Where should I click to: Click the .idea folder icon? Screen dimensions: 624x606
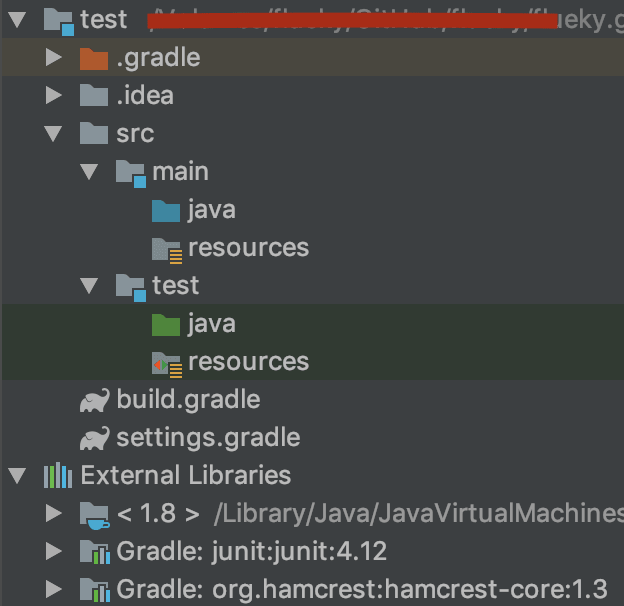pyautogui.click(x=94, y=95)
